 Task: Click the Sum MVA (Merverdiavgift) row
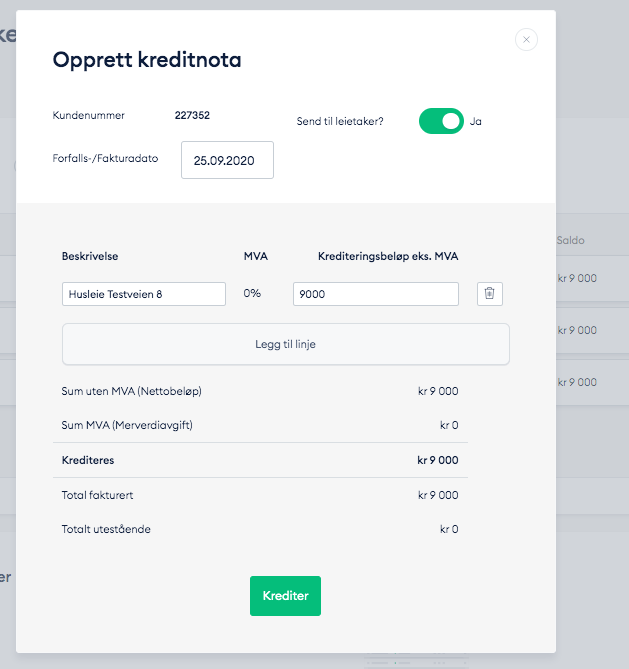127,425
